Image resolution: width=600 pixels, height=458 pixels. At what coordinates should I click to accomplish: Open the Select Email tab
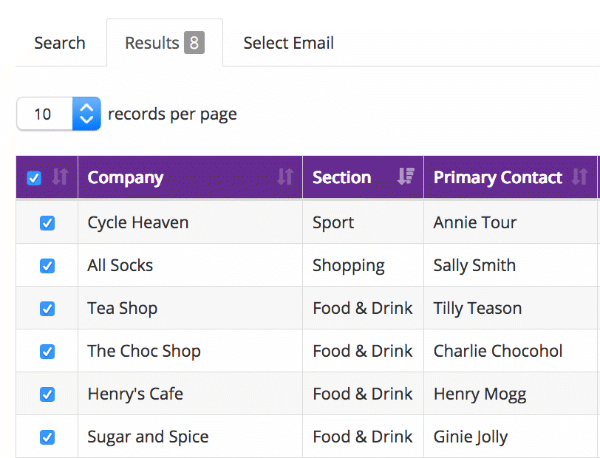pos(288,43)
